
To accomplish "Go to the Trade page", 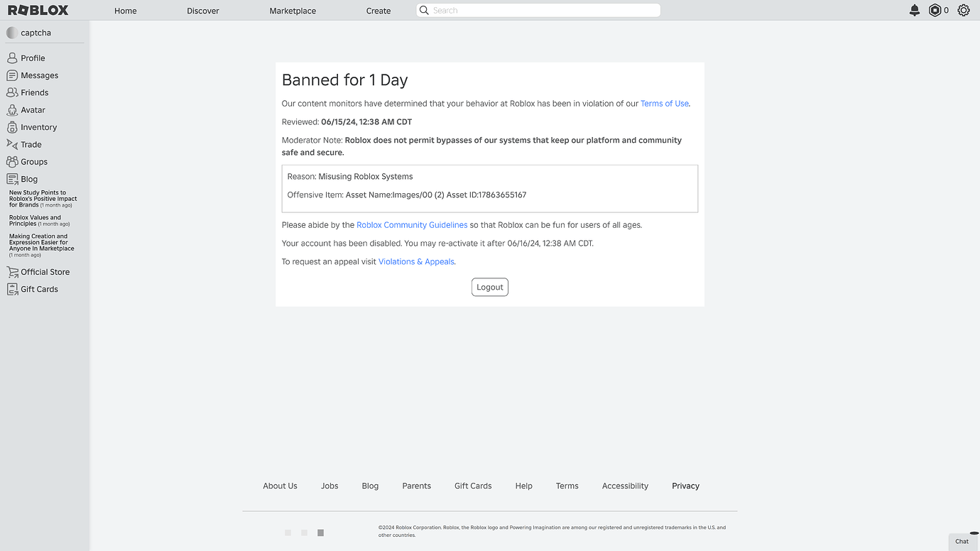I will [x=30, y=144].
